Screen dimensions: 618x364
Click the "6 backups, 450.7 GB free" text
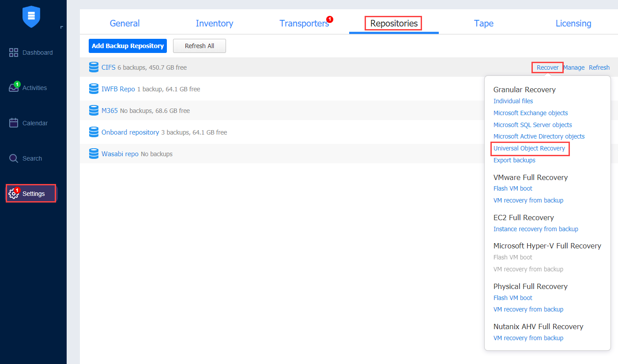click(x=152, y=68)
